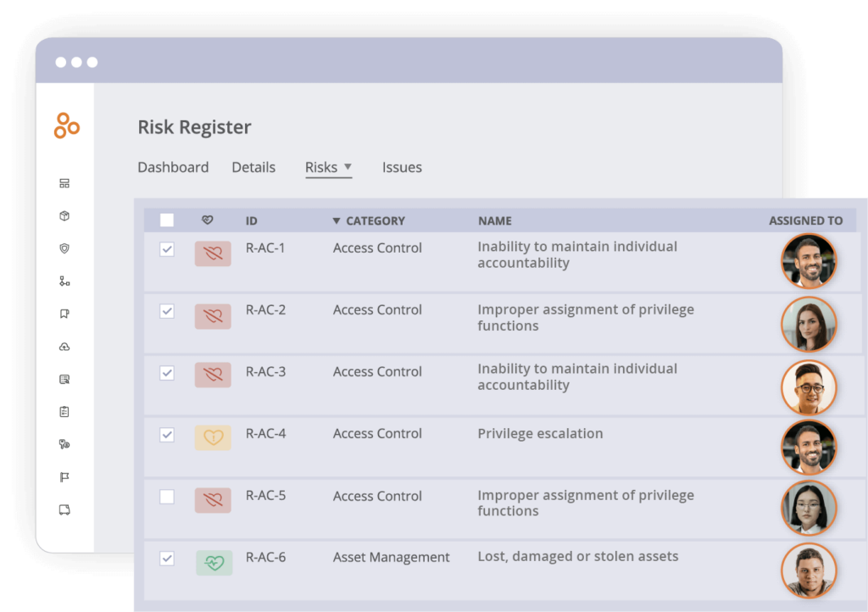Viewport: 868px width, 612px height.
Task: Open the assignee avatar for R-AC-6
Action: point(809,570)
